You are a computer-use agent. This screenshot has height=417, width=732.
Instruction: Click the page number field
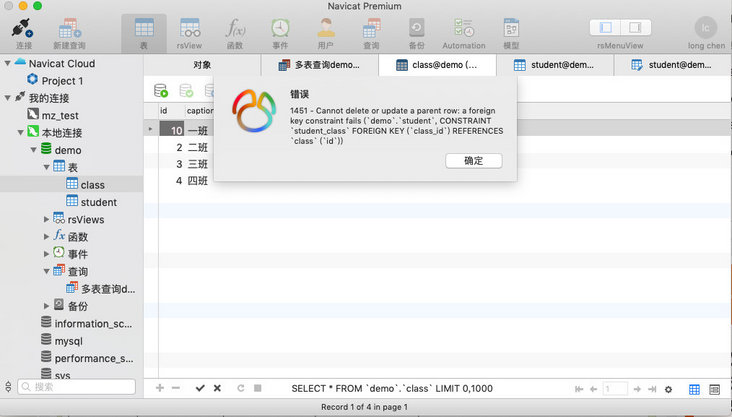point(615,389)
